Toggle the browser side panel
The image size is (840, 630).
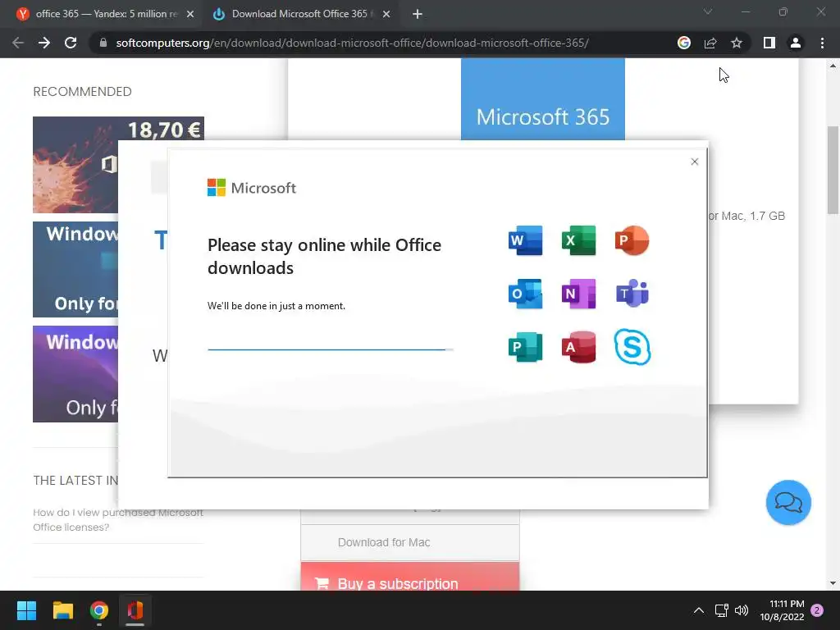pos(769,43)
